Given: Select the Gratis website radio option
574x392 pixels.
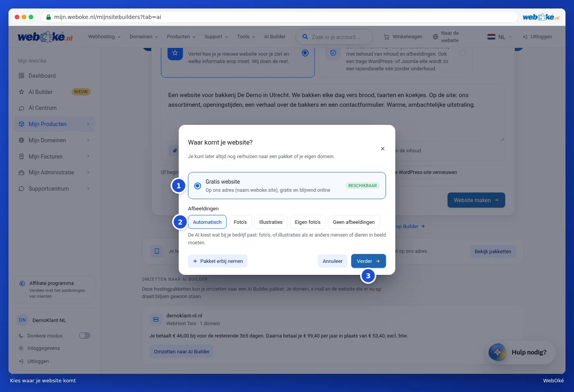Looking at the screenshot, I should coord(198,186).
